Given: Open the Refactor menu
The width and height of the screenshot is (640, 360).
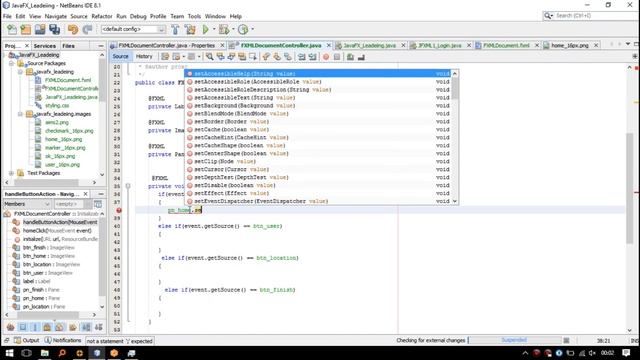Looking at the screenshot, I should click(102, 16).
